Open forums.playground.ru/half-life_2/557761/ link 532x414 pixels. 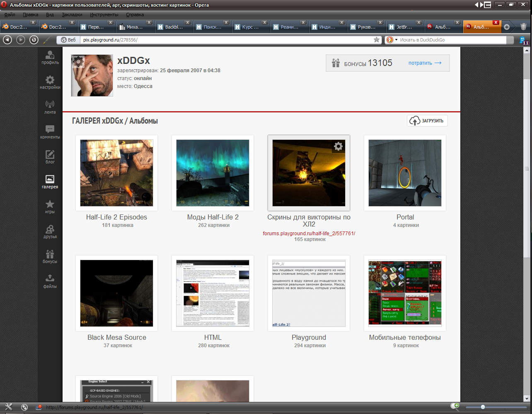click(x=309, y=234)
